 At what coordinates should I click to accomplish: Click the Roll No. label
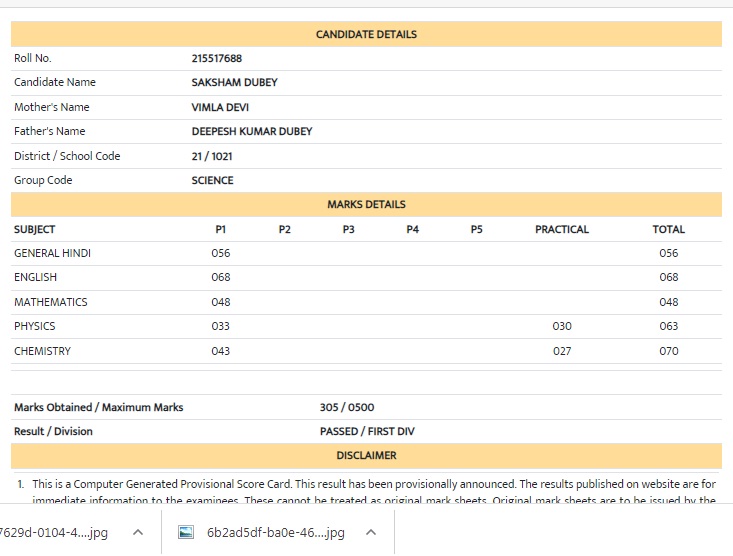[x=33, y=58]
